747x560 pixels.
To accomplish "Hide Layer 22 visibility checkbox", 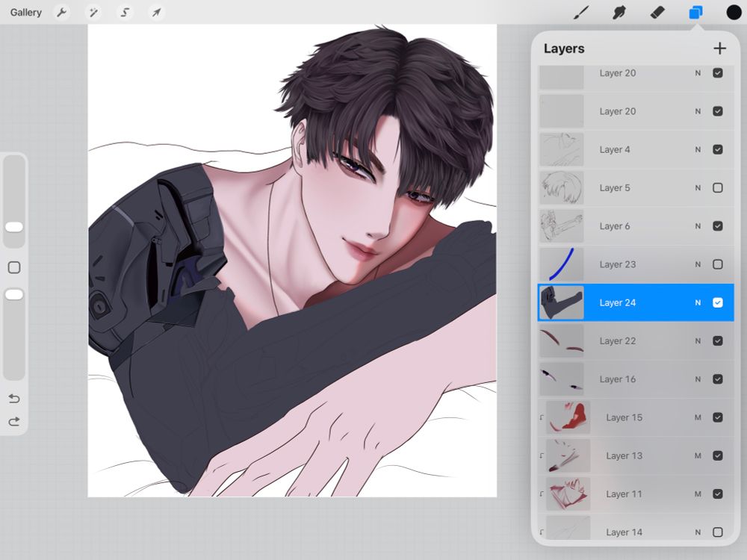I will click(718, 341).
